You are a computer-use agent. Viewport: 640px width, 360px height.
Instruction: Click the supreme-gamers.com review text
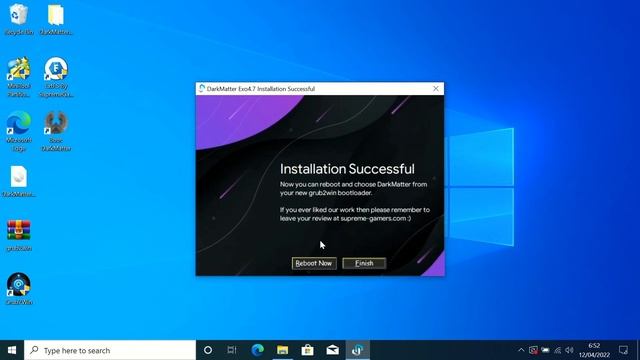point(355,214)
